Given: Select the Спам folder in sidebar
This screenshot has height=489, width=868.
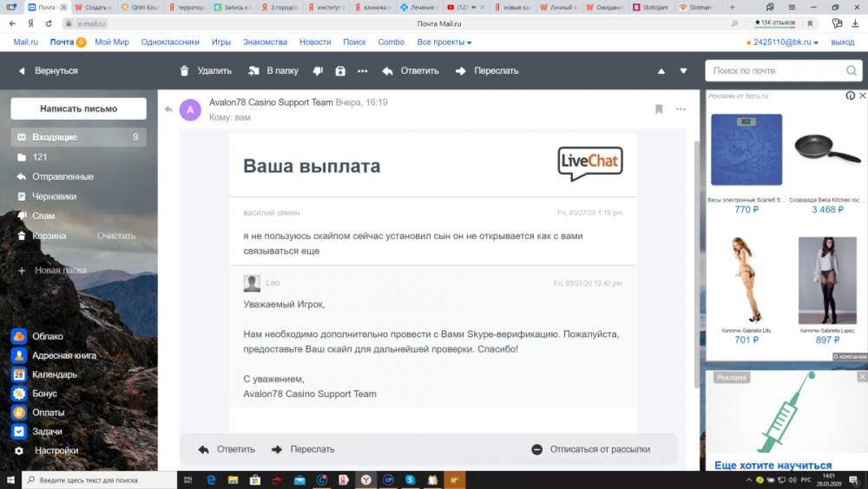Looking at the screenshot, I should pos(43,215).
